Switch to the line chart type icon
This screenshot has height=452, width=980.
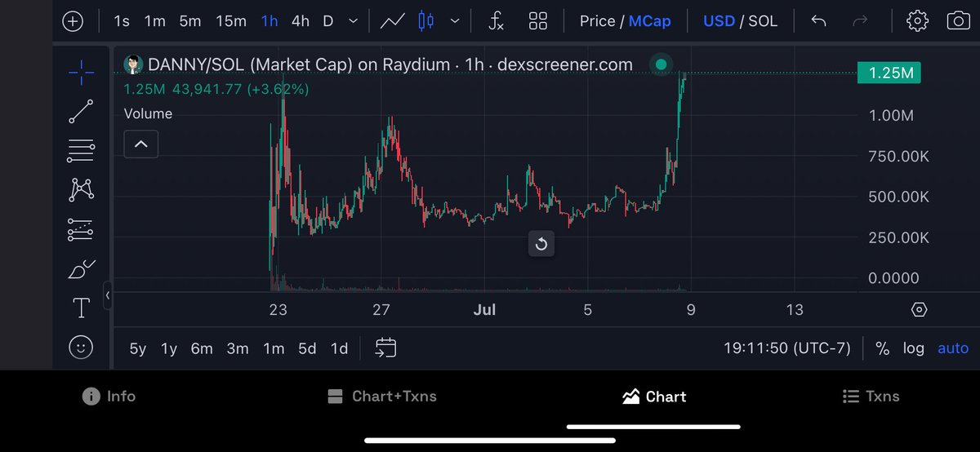pos(393,21)
